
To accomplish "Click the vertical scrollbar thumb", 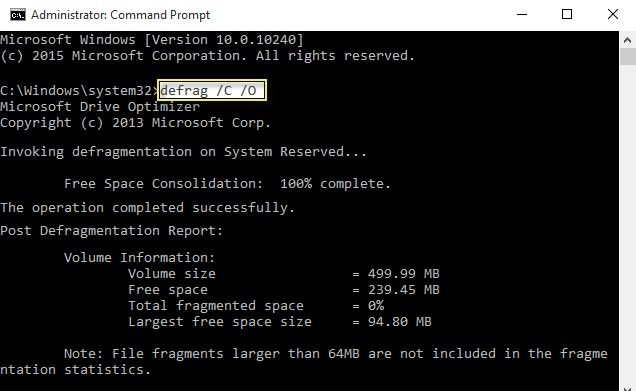I will click(x=627, y=57).
